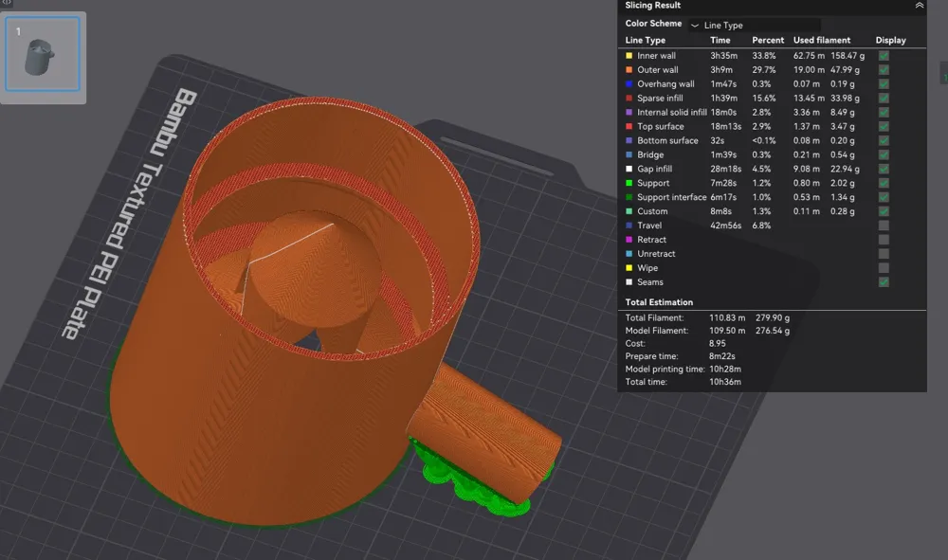Click the Custom color swatch
The width and height of the screenshot is (948, 560).
tap(629, 211)
